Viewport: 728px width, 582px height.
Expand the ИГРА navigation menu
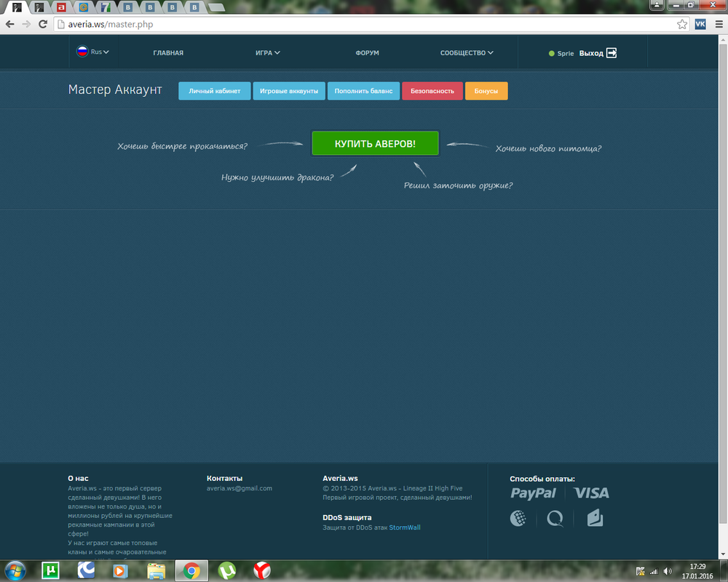click(268, 53)
